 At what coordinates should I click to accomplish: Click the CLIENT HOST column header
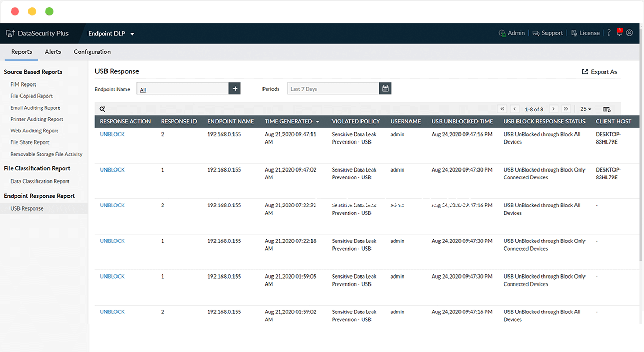tap(613, 121)
